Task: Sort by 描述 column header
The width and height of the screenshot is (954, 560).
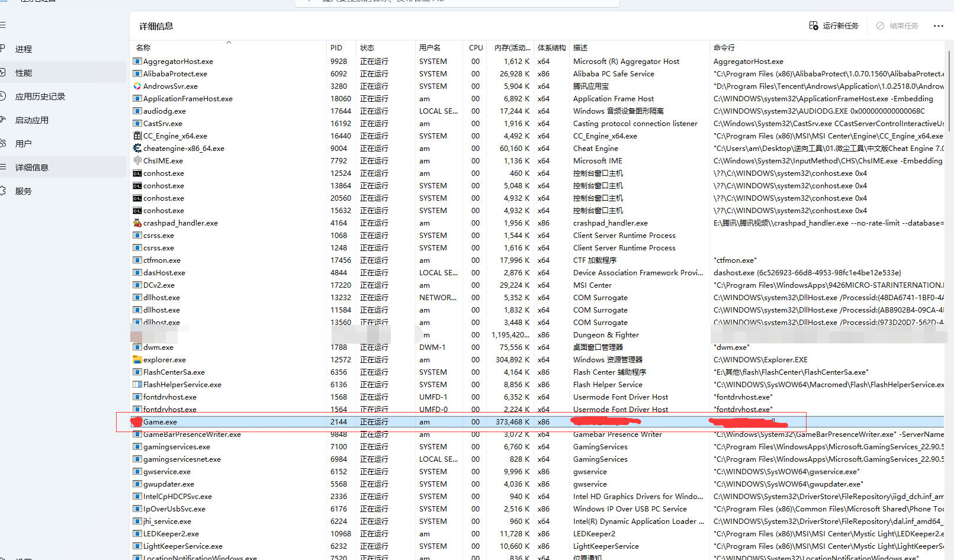Action: tap(640, 47)
